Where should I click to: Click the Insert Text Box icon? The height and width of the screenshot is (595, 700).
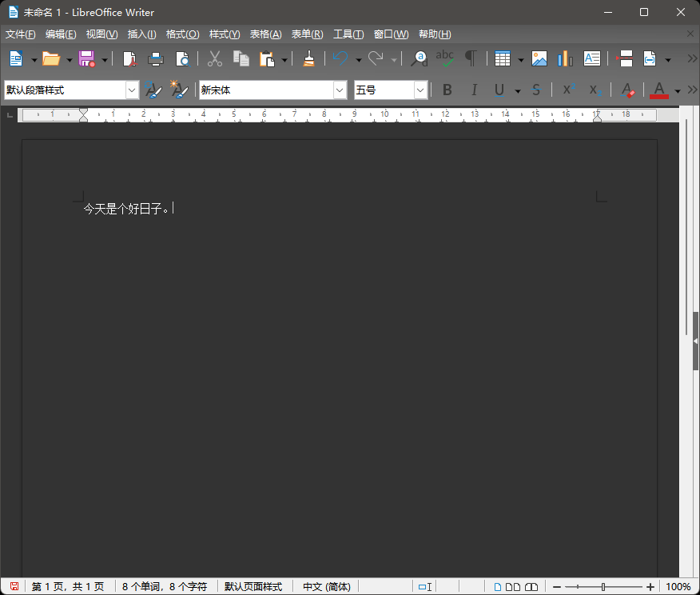[x=591, y=58]
